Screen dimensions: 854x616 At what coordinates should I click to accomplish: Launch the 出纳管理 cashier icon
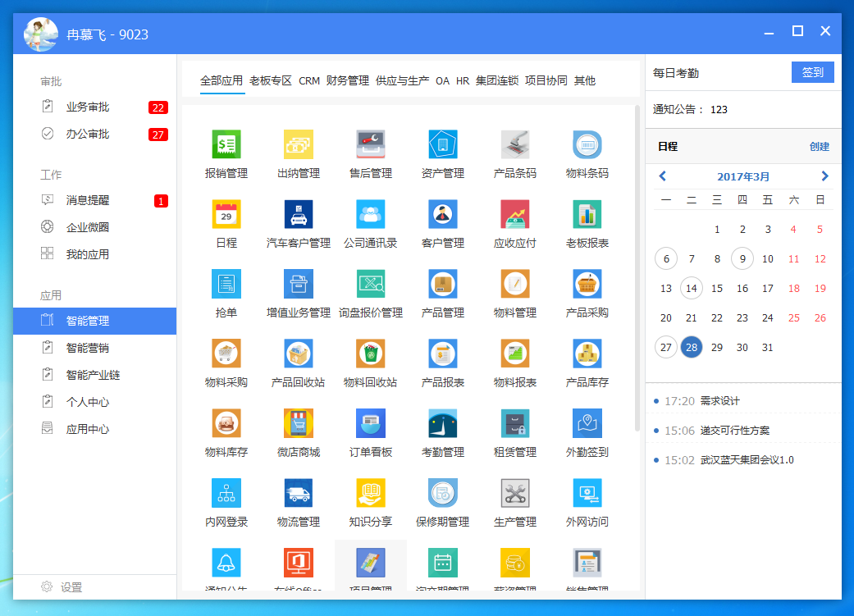click(x=299, y=145)
